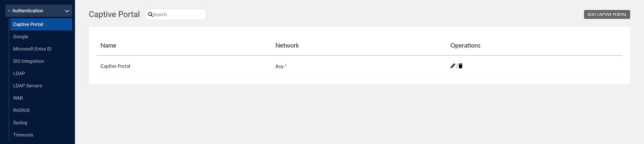The image size is (644, 144).
Task: Go to the Syslog page
Action: click(x=20, y=122)
